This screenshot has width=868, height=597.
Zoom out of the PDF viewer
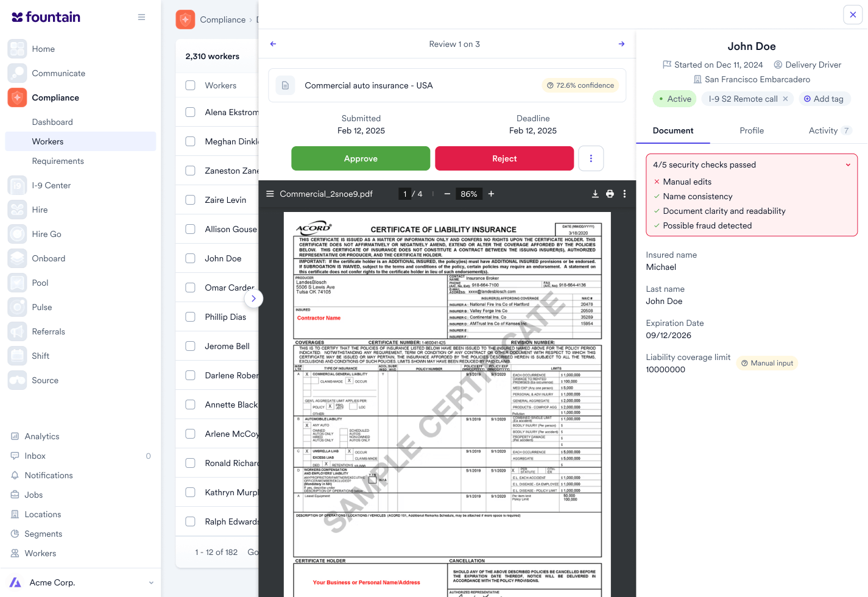tap(447, 194)
